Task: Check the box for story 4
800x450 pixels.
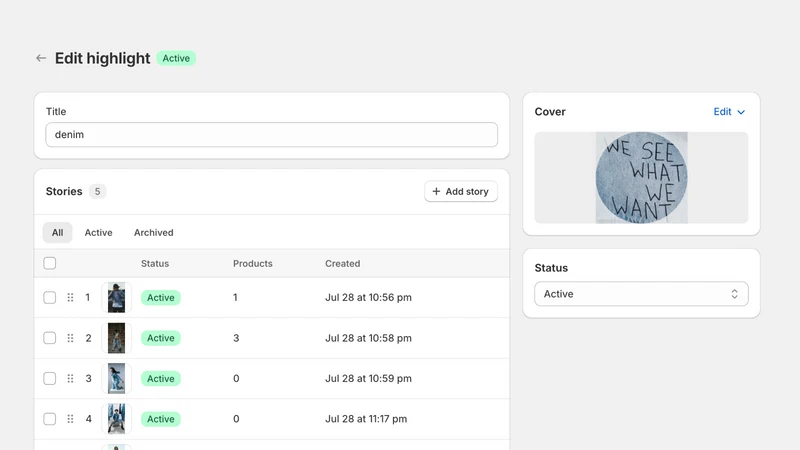Action: [49, 419]
